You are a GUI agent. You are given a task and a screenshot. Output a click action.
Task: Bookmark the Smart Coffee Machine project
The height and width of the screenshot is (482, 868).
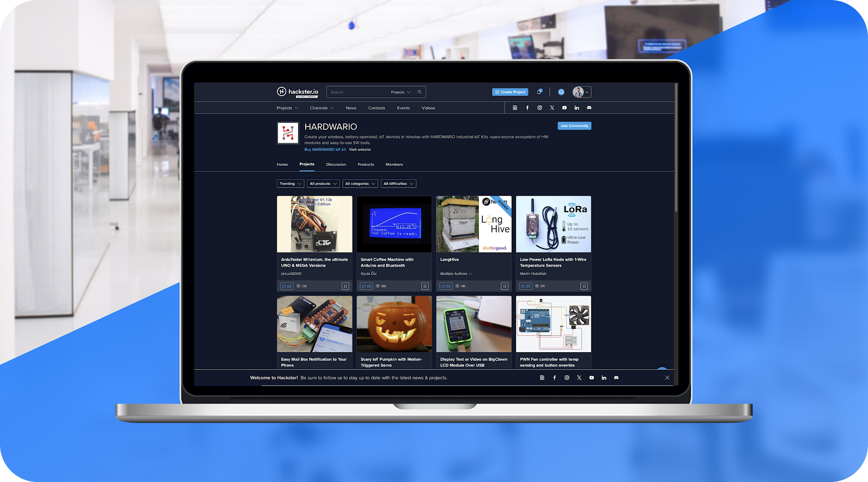(425, 286)
